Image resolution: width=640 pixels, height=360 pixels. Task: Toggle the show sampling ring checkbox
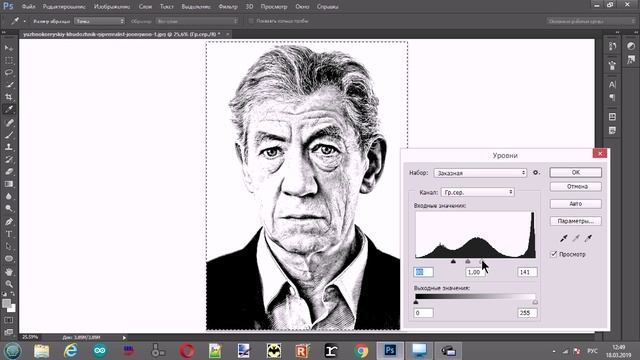(x=251, y=21)
